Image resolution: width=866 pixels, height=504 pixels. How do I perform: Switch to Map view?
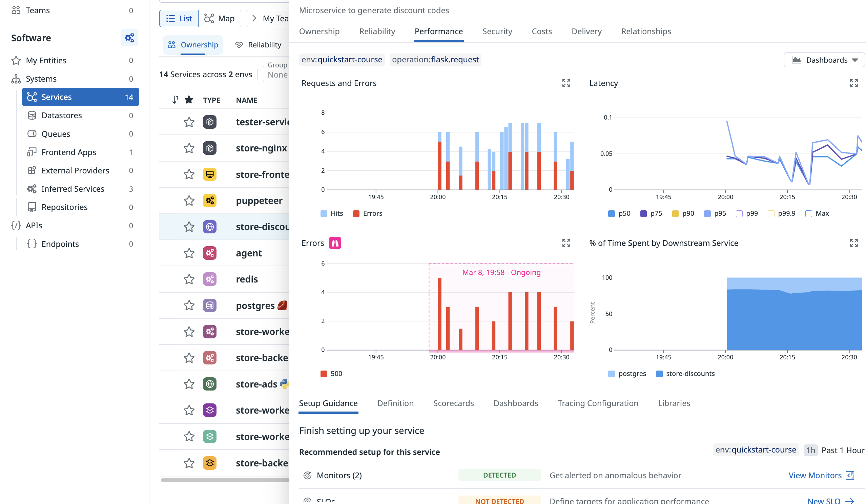220,18
